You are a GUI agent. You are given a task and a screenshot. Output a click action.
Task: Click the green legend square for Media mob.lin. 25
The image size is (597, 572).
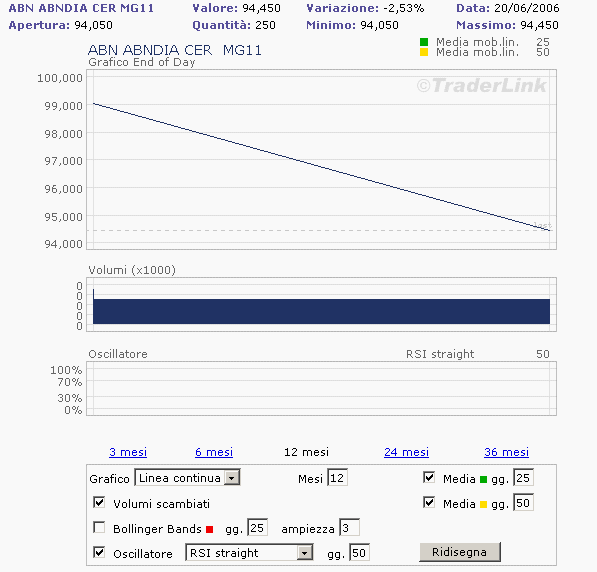click(x=424, y=42)
